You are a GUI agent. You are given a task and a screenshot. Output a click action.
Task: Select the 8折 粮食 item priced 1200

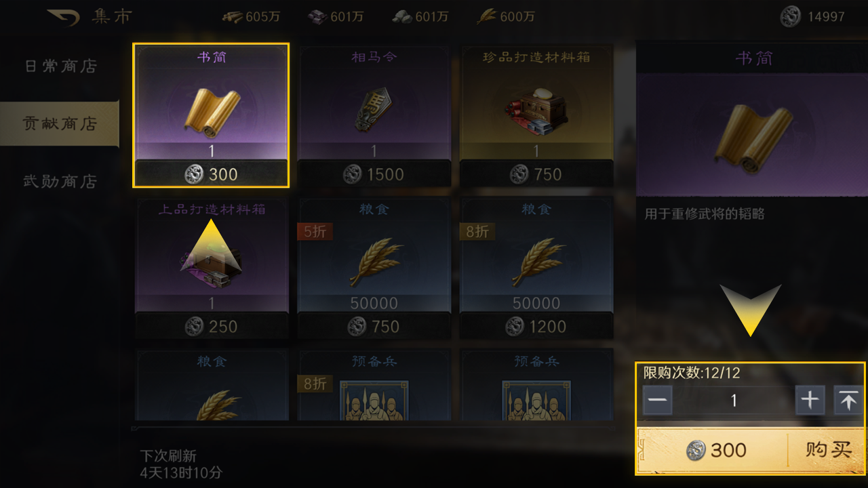pyautogui.click(x=536, y=267)
